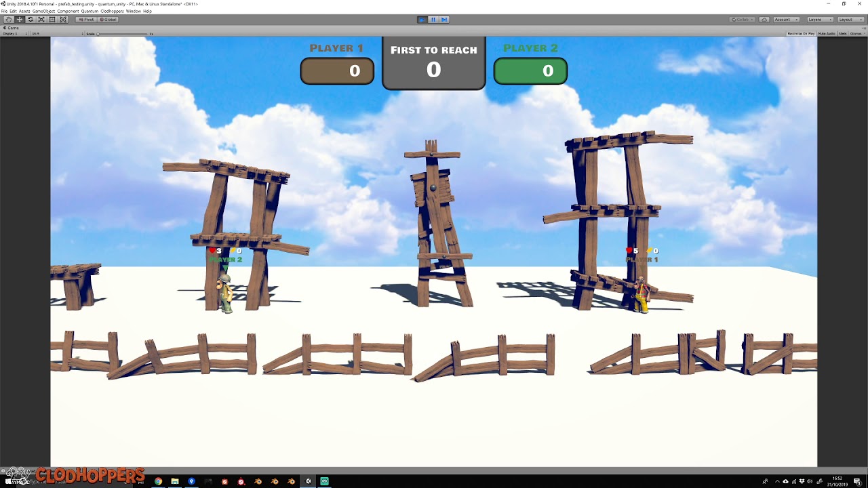Screen dimensions: 868x488
Task: Select the Rect transform tool
Action: (52, 20)
